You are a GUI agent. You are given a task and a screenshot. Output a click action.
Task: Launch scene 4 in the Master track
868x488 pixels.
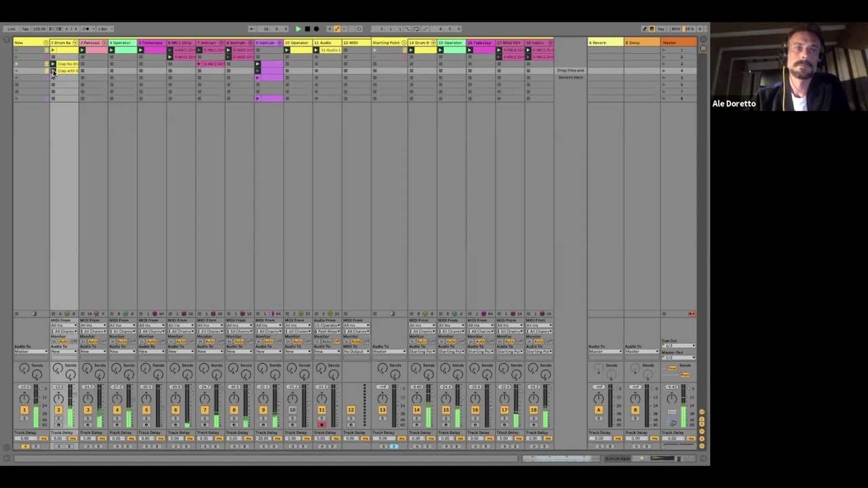click(x=664, y=70)
